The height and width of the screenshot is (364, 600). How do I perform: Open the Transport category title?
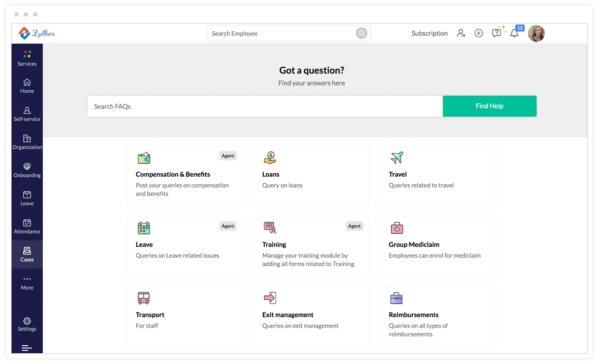[x=150, y=315]
